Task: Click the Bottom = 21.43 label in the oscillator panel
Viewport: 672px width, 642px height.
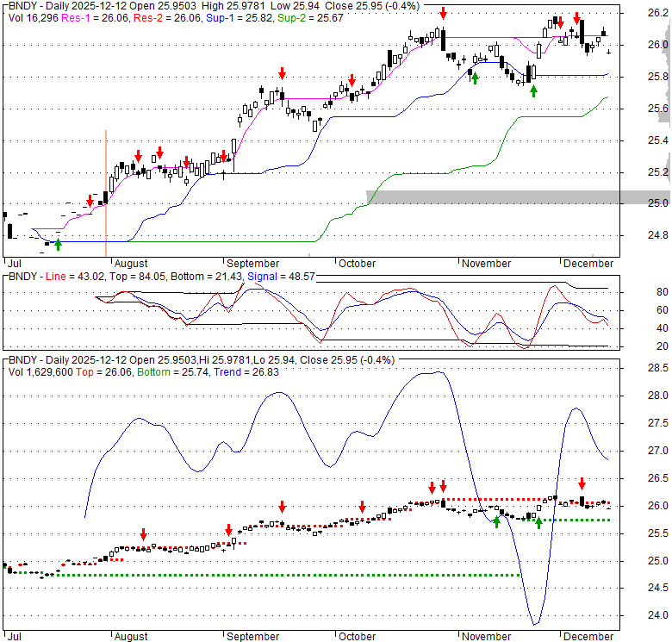Action: (x=207, y=277)
